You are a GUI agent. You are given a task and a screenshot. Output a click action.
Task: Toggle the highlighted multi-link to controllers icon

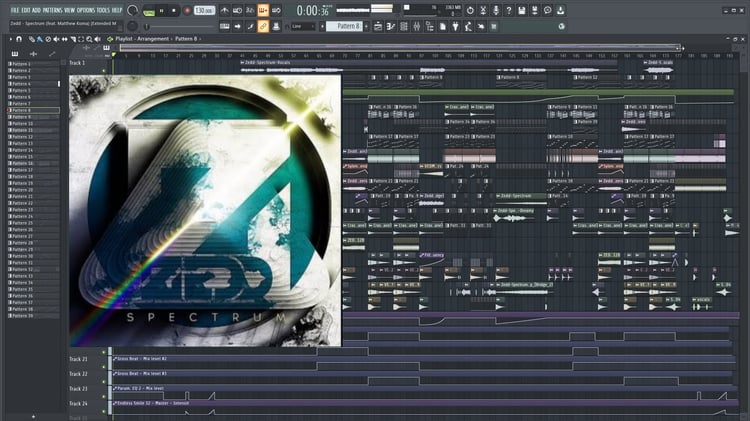(x=263, y=26)
